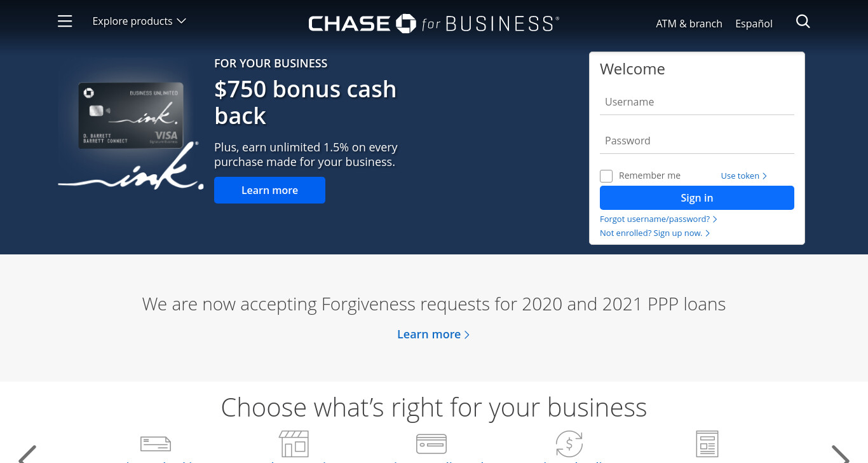868x463 pixels.
Task: Open Forgot username/password link
Action: coord(658,219)
